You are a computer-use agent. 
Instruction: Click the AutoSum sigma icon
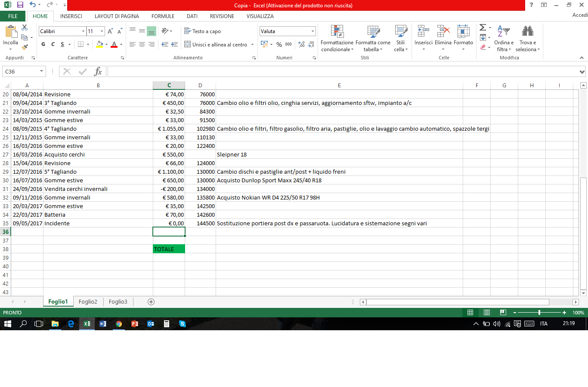point(483,28)
